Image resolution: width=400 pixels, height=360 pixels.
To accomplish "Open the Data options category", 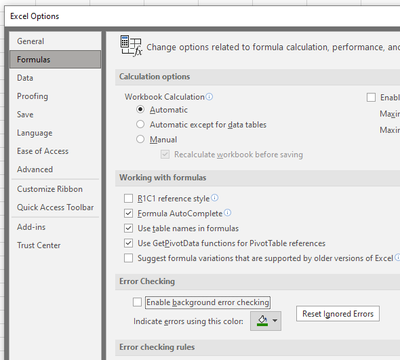I will [55, 78].
